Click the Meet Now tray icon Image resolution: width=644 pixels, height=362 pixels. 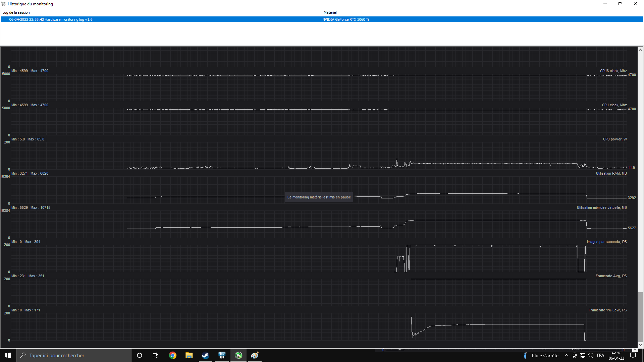[x=575, y=356]
